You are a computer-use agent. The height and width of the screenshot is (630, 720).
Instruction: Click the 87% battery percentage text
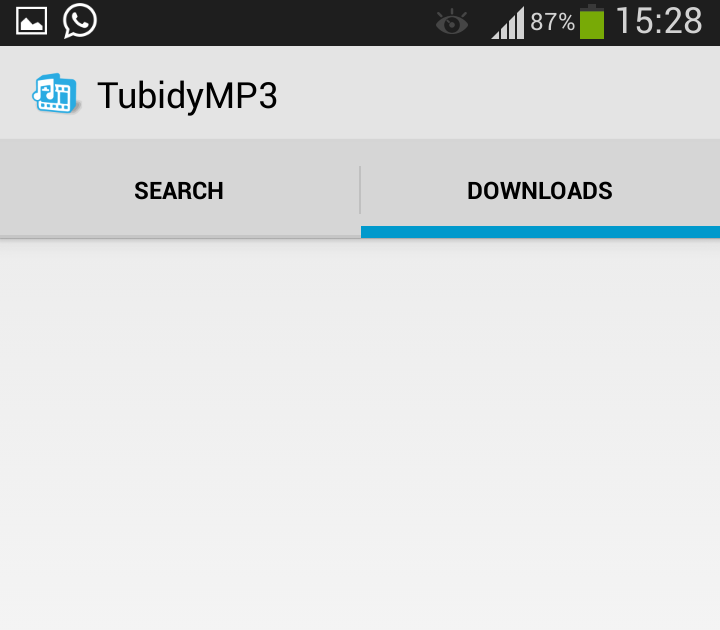(x=552, y=22)
